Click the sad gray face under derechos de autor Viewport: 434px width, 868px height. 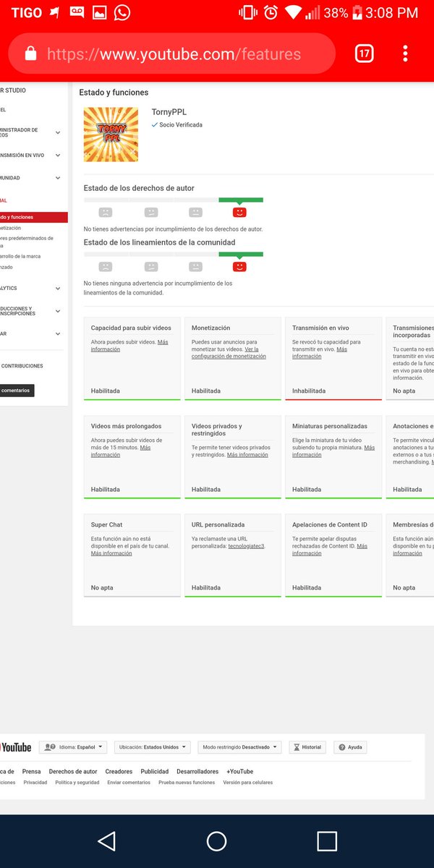click(106, 213)
